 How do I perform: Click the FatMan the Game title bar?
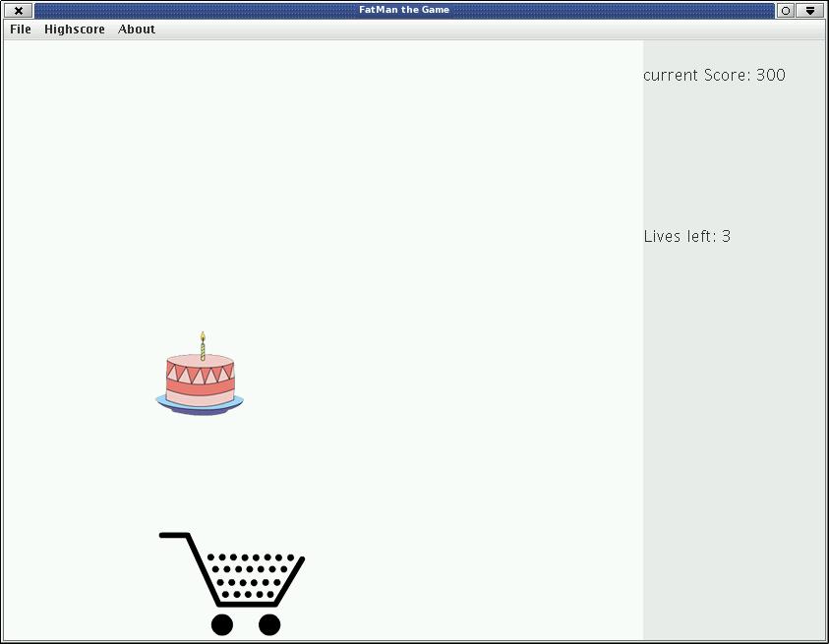404,10
